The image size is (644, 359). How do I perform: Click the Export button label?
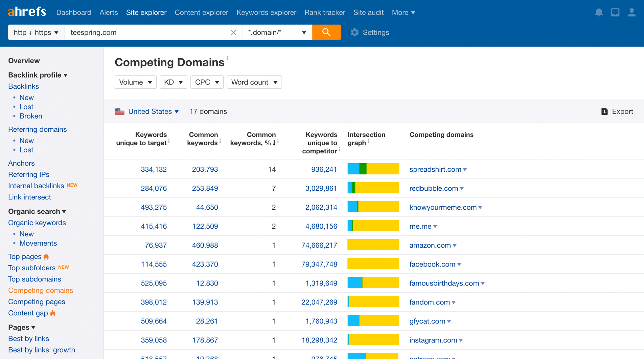(622, 111)
